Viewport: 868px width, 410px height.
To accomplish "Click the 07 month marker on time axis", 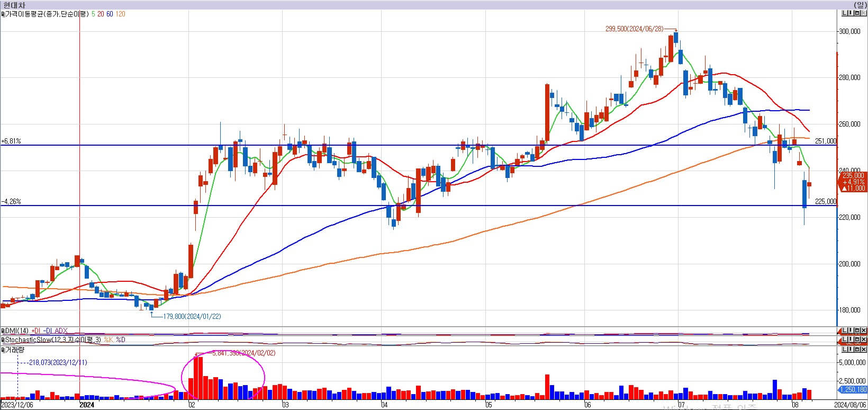I will (x=681, y=405).
